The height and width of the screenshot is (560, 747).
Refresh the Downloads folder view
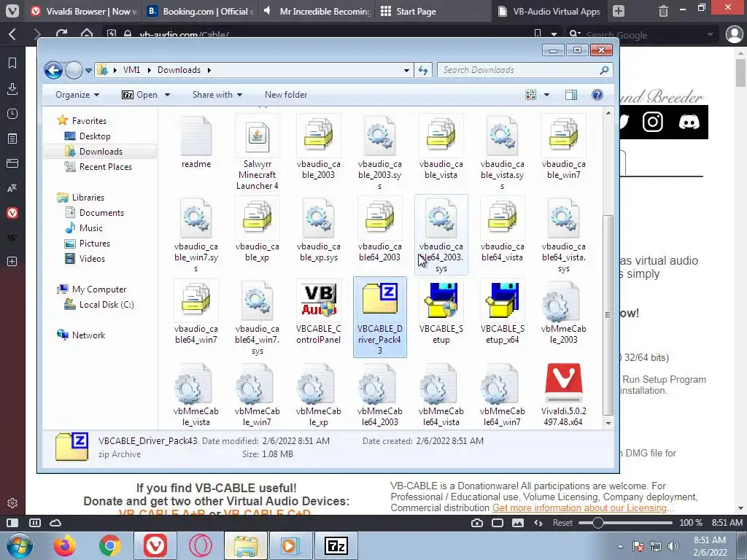423,70
